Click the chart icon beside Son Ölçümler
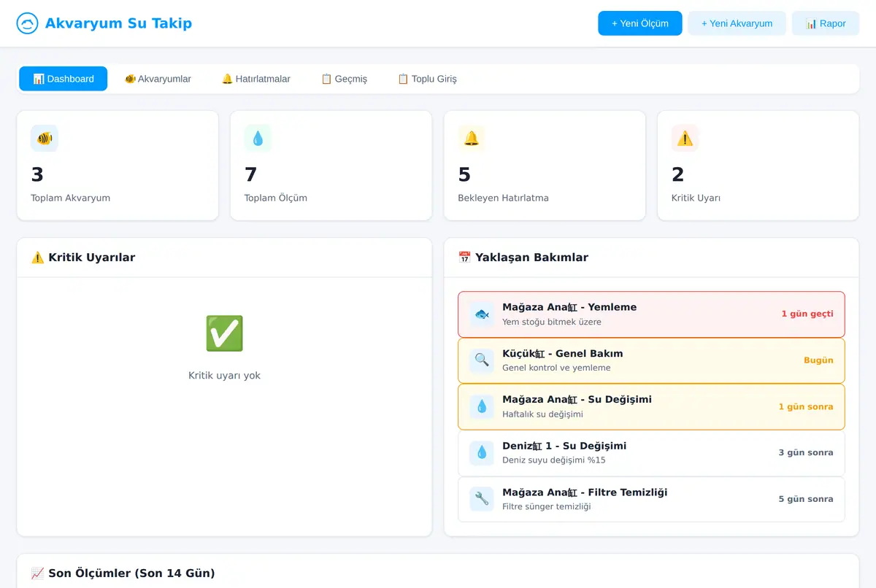This screenshot has height=588, width=876. (38, 573)
